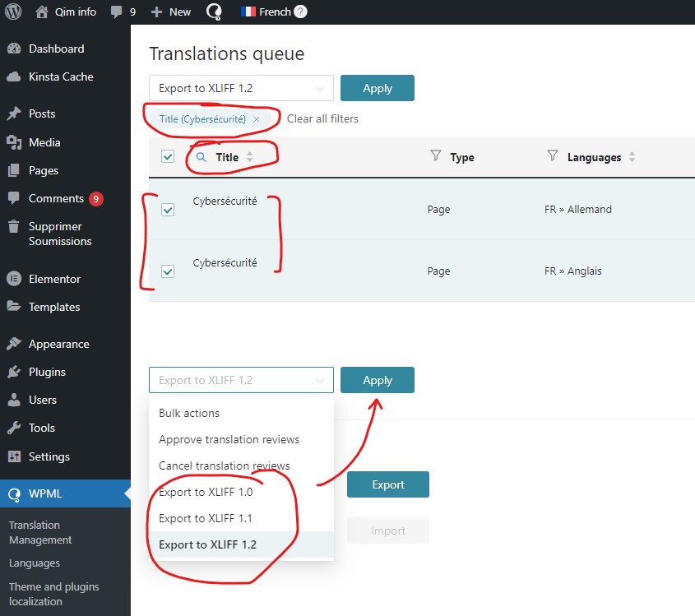The image size is (695, 616).
Task: Open the WordPress logo menu
Action: (x=13, y=12)
